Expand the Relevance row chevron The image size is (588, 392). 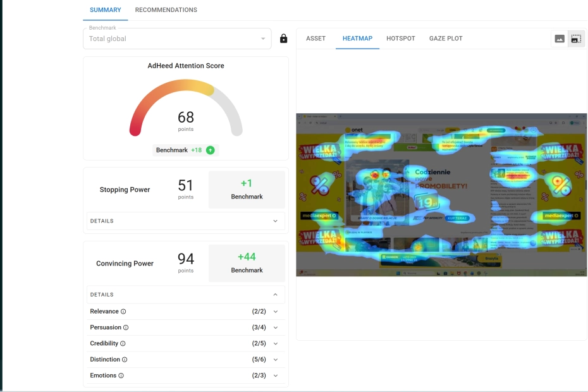[x=276, y=312]
